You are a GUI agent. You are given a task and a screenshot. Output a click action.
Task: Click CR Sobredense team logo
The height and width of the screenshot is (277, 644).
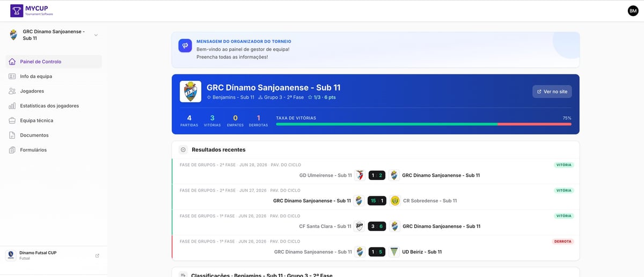tap(395, 201)
